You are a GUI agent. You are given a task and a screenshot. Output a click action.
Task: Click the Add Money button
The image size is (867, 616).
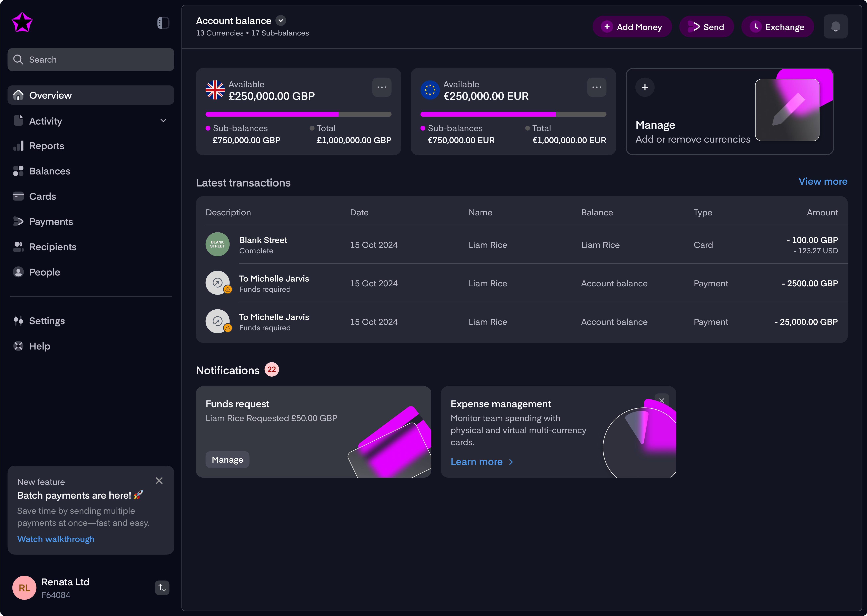coord(632,27)
